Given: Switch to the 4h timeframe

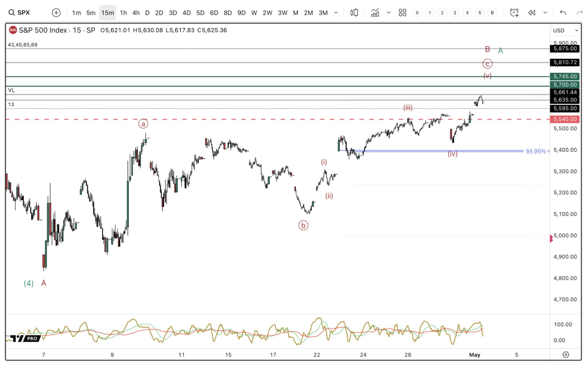Looking at the screenshot, I should tap(136, 13).
